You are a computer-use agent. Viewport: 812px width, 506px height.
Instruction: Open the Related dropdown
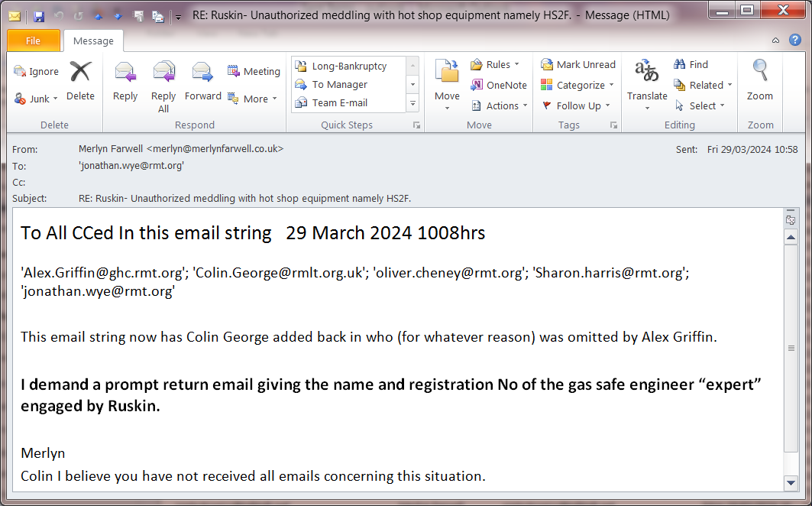704,85
